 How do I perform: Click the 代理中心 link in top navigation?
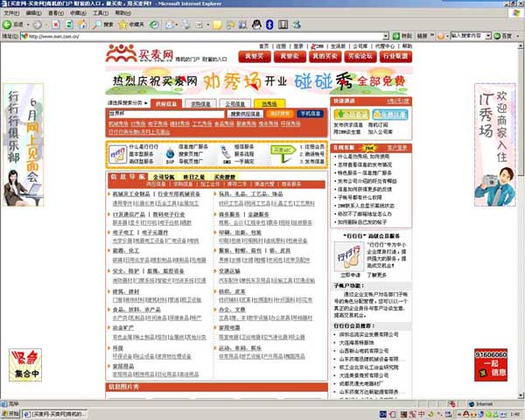(x=385, y=46)
